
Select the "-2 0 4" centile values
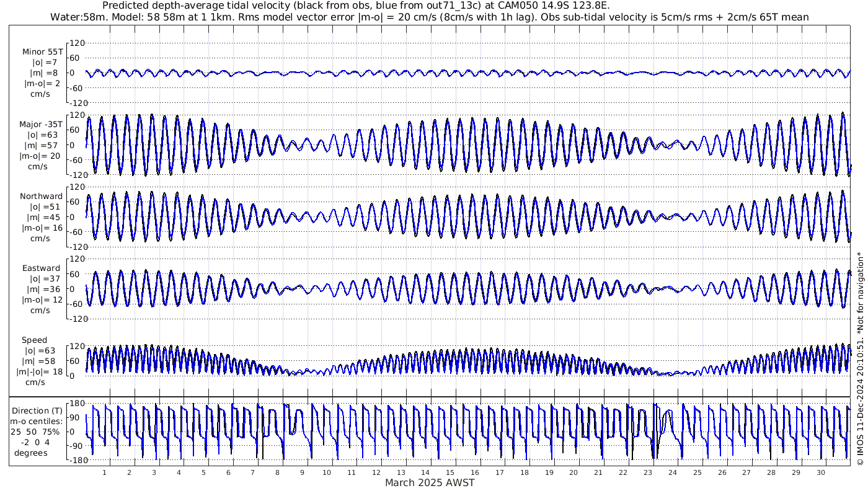click(x=35, y=442)
